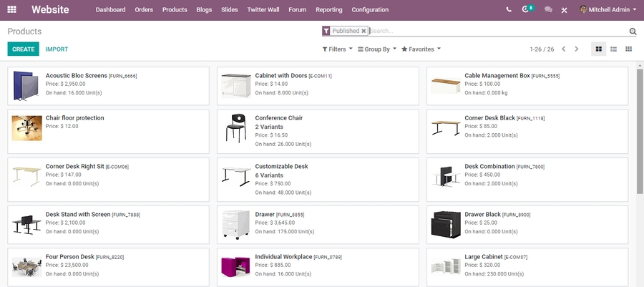The width and height of the screenshot is (644, 287).
Task: Click Individual Workplace product name
Action: pos(284,257)
